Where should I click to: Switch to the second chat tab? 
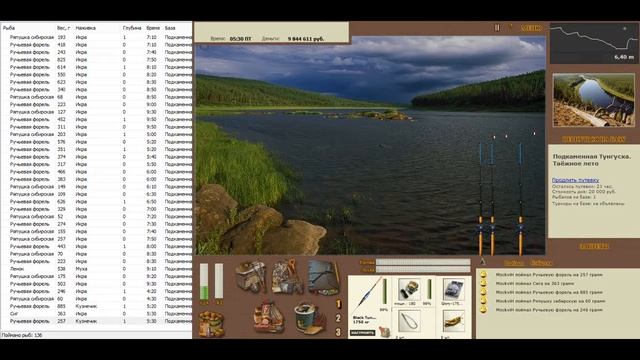click(541, 263)
